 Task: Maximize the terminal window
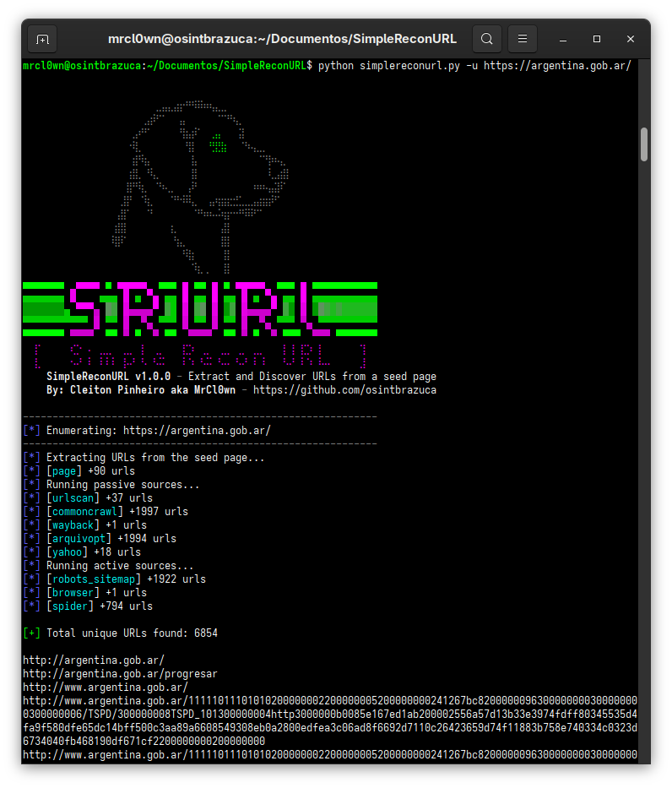[x=597, y=39]
